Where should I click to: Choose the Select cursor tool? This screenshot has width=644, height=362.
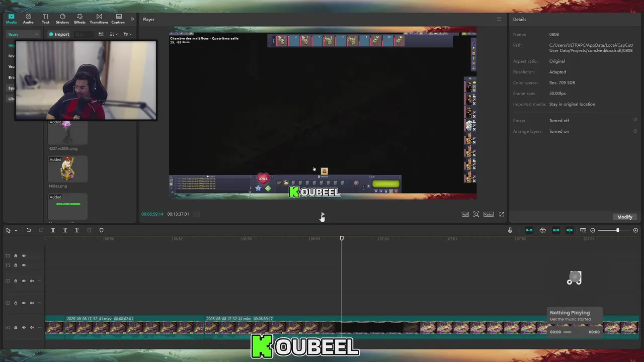click(8, 230)
